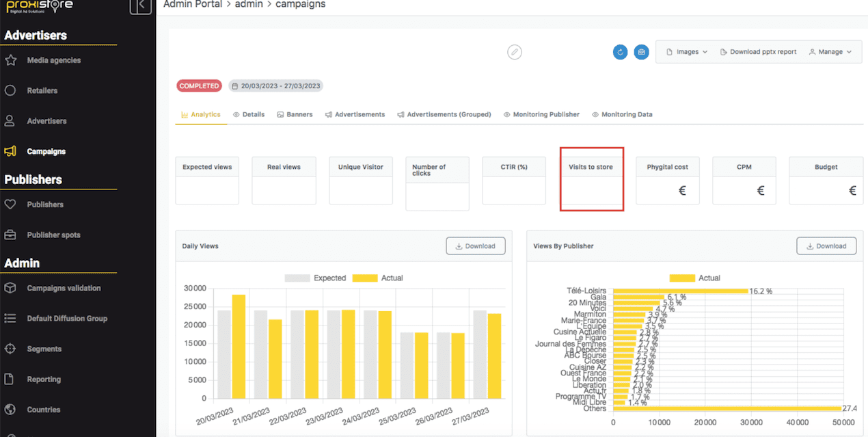
Task: Click the blue refresh button
Action: tap(621, 52)
